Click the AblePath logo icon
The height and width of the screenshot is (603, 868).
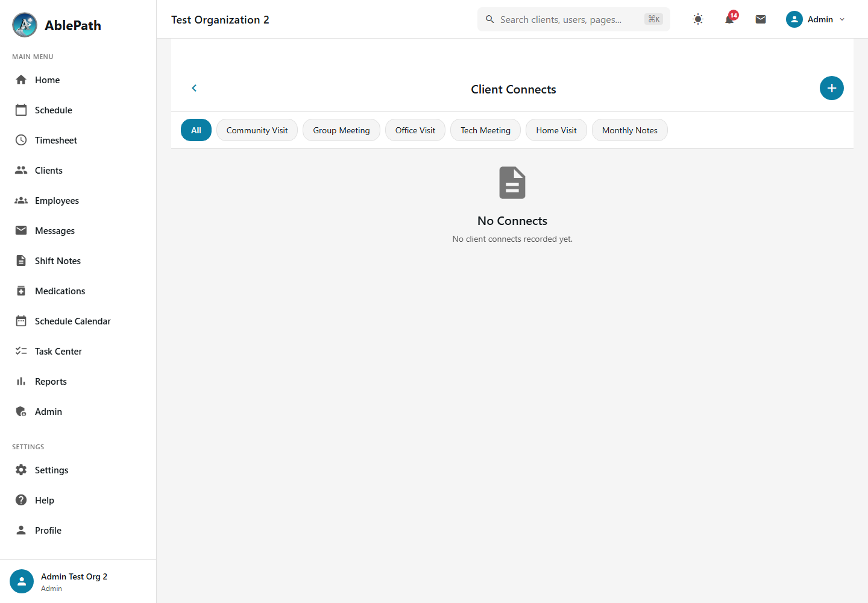tap(25, 25)
